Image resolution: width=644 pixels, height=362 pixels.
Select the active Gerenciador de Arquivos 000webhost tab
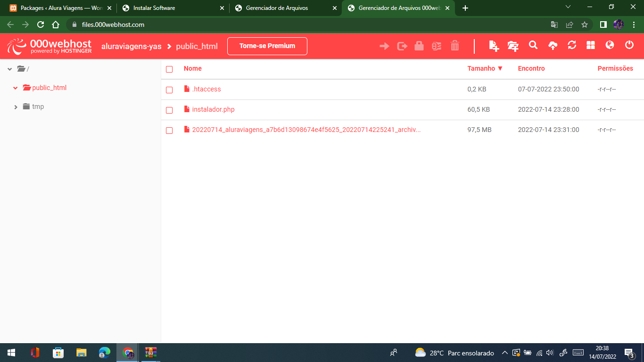(x=398, y=8)
